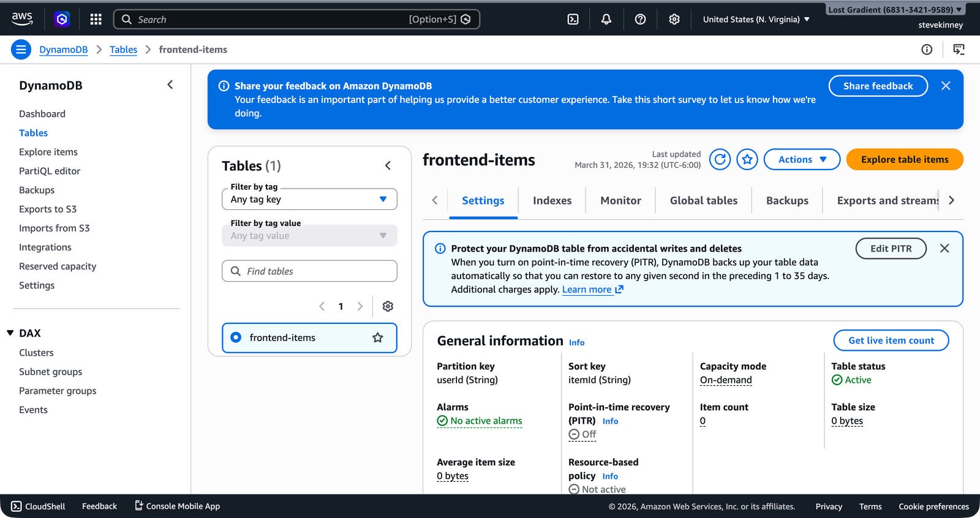The image size is (980, 518).
Task: Click Explore table items button
Action: click(905, 159)
